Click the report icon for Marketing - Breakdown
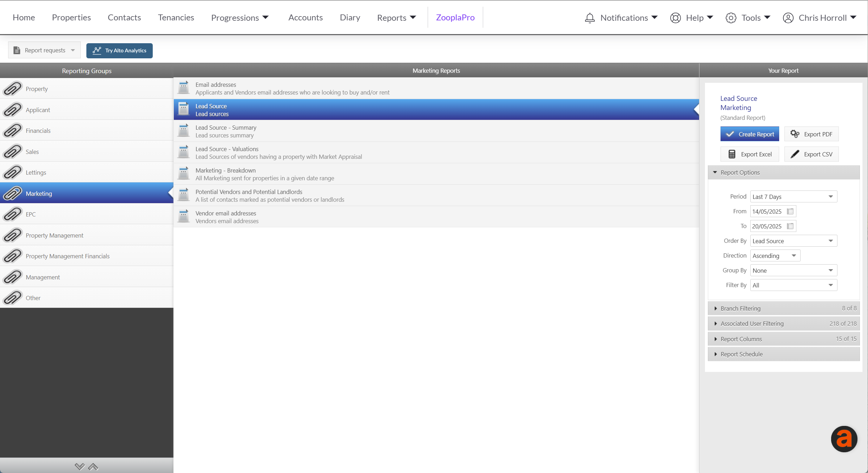 183,174
